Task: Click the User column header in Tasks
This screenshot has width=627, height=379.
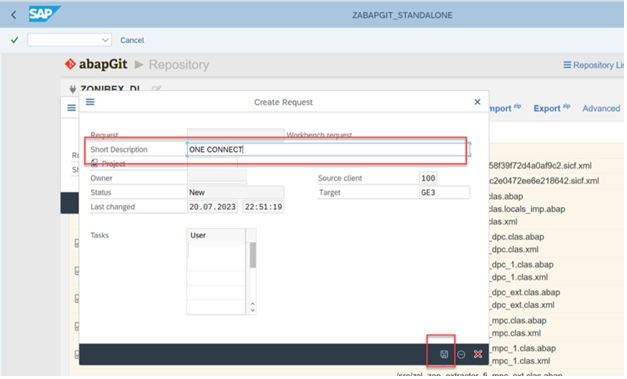Action: [216, 235]
